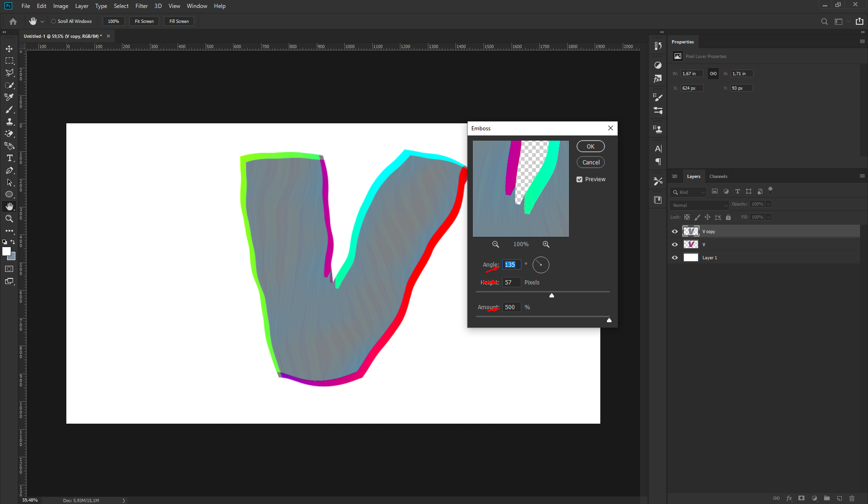Screen dimensions: 868x504
Task: Open the Character panel icon
Action: (658, 149)
